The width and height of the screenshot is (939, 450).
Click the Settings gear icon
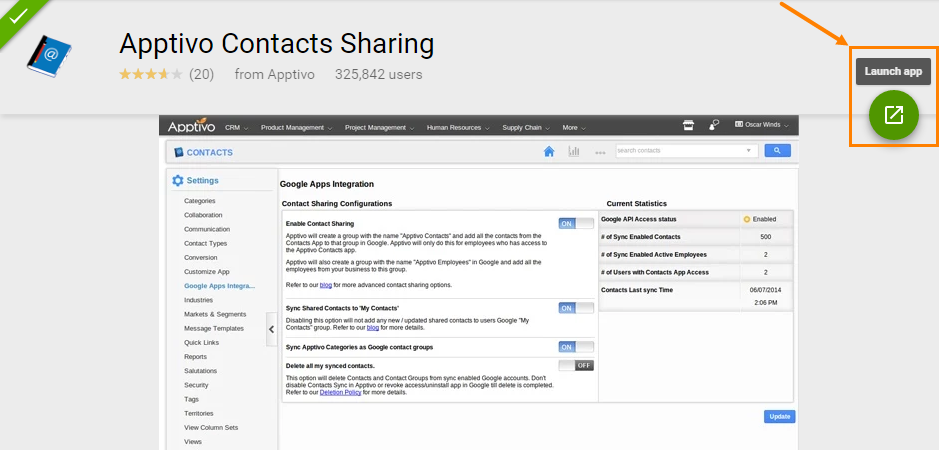178,181
